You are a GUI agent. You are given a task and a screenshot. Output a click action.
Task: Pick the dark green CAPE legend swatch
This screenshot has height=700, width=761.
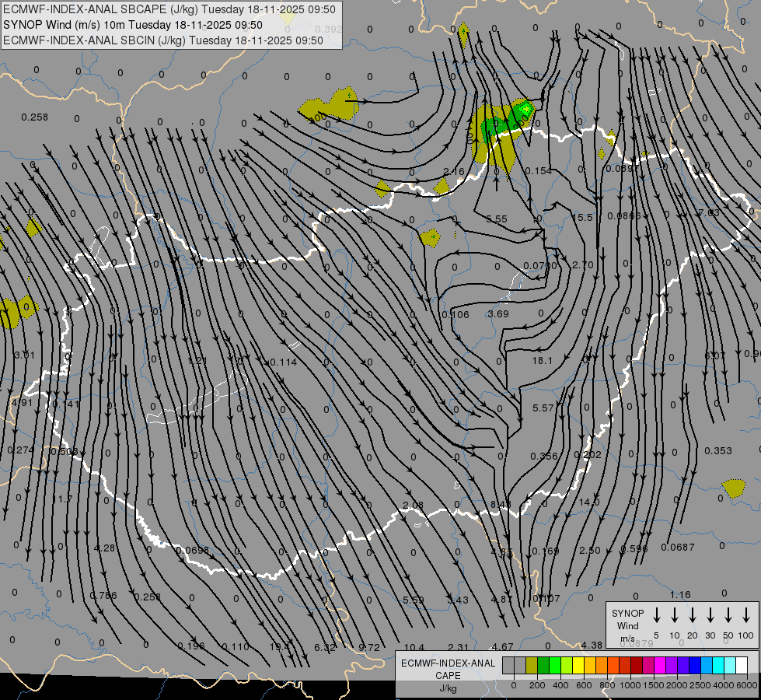tap(543, 665)
